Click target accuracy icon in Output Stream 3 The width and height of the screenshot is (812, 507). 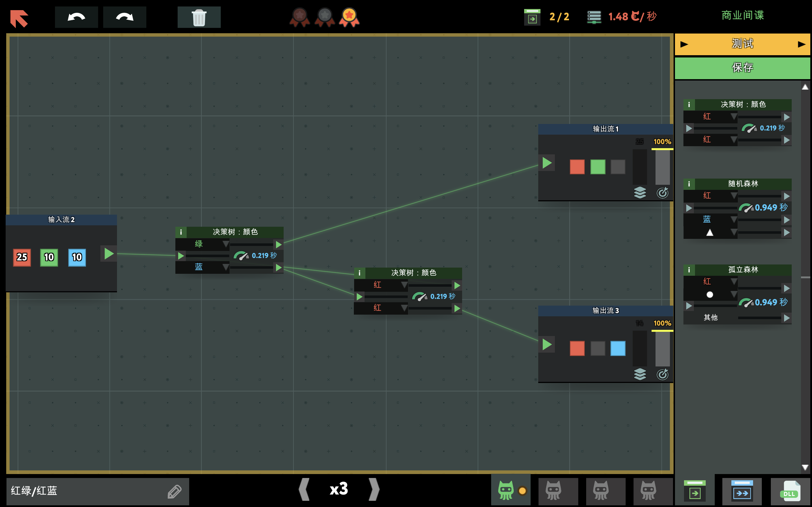click(662, 374)
